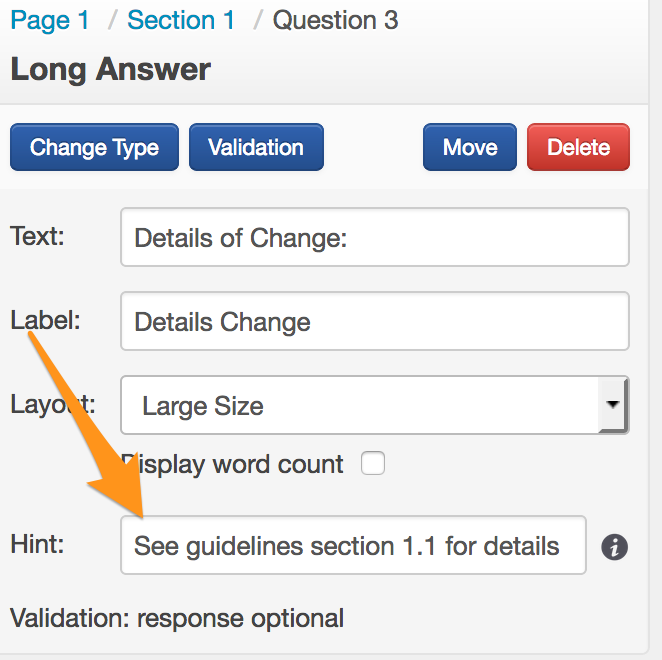662x660 pixels.
Task: Click the Validation: response optional text
Action: coord(177,618)
